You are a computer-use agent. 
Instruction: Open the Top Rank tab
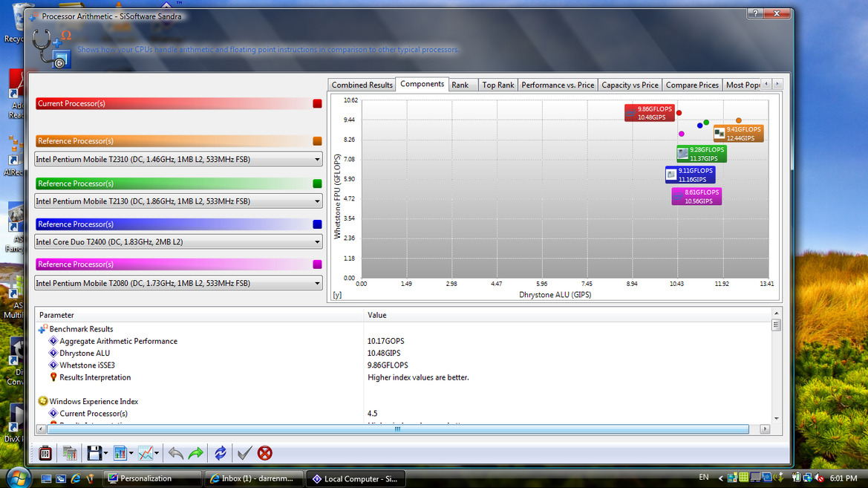[497, 85]
